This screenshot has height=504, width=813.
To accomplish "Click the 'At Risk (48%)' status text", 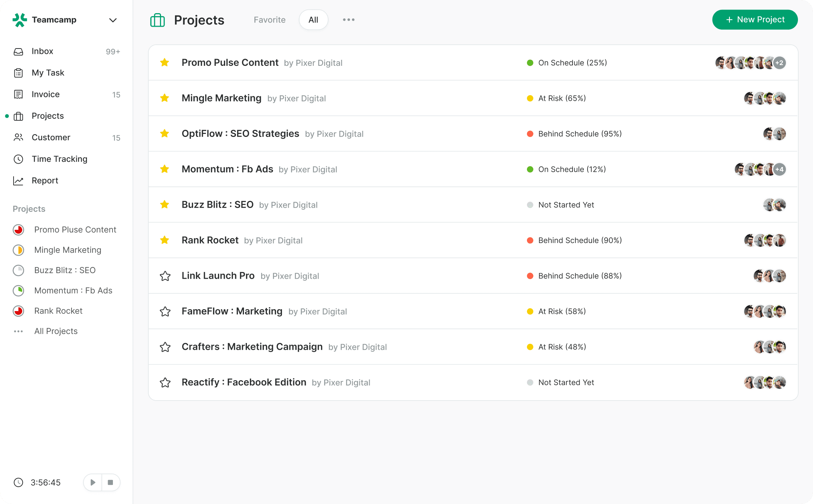I will (562, 347).
